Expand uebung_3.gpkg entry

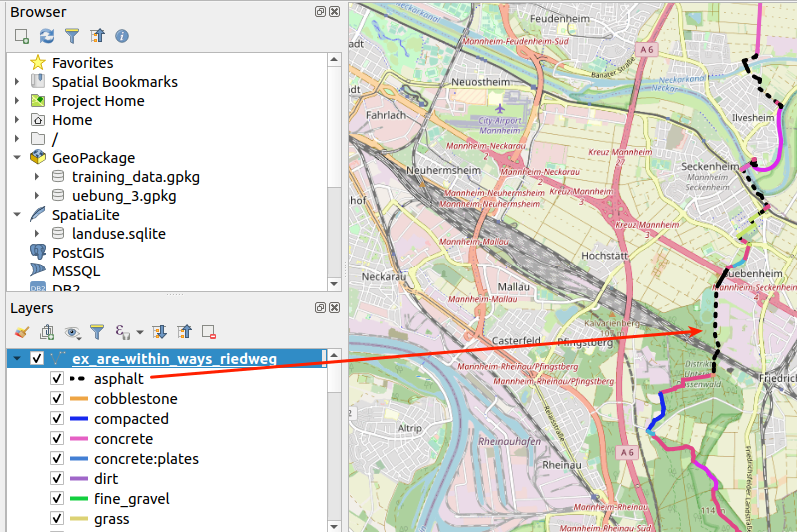pos(37,195)
